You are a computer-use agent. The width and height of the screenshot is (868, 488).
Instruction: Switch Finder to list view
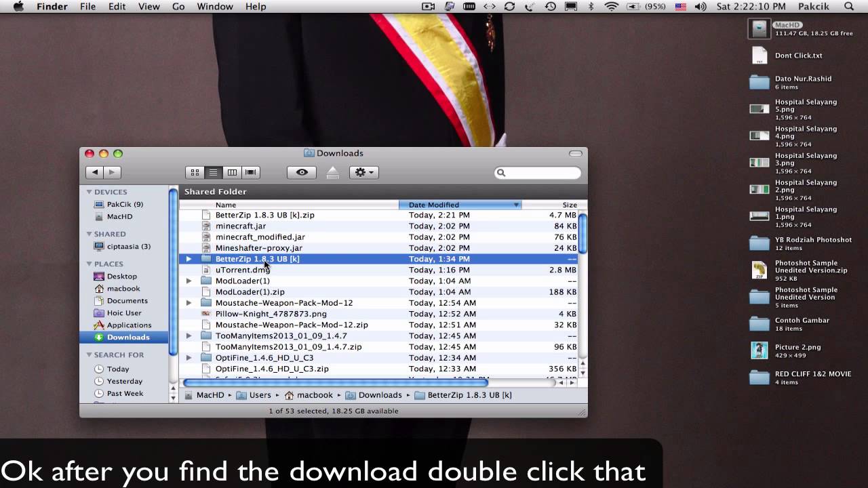(x=214, y=173)
